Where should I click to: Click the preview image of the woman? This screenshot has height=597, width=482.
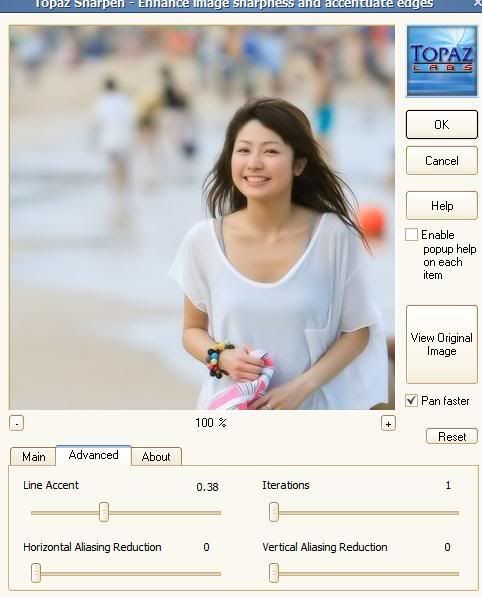[202, 218]
